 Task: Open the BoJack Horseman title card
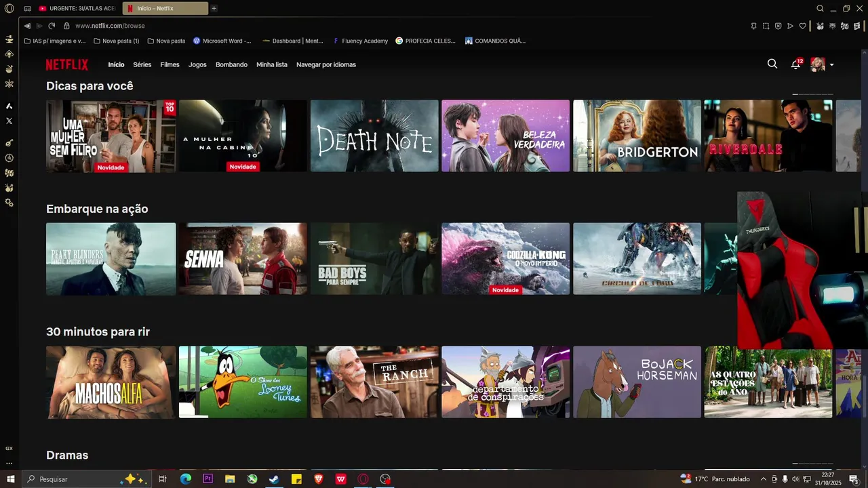coord(637,382)
